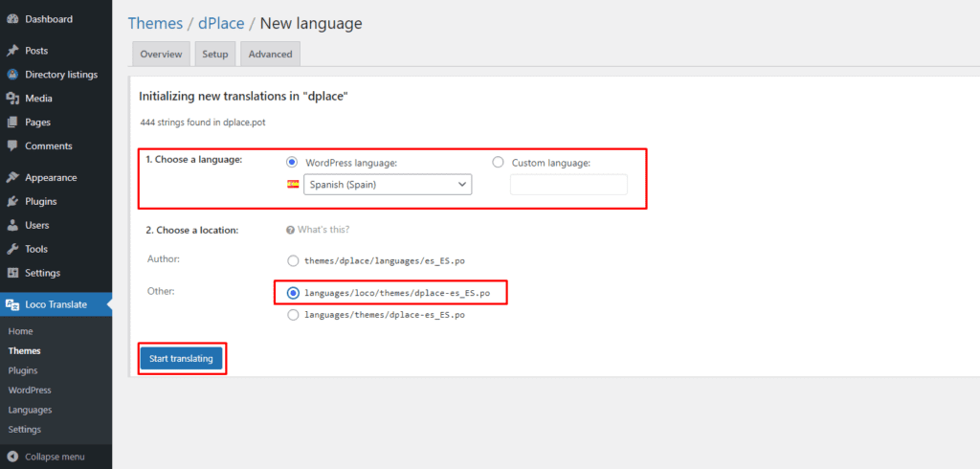
Task: Open the Spanish (Spain) language dropdown
Action: (x=388, y=185)
